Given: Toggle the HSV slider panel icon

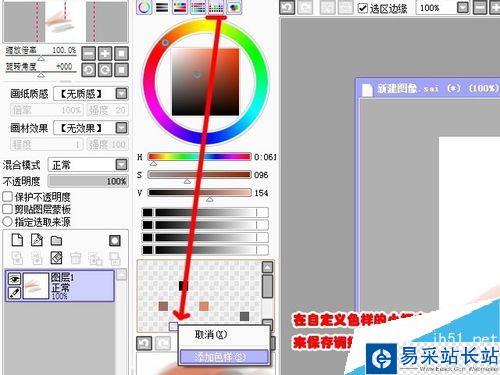Looking at the screenshot, I should point(180,7).
